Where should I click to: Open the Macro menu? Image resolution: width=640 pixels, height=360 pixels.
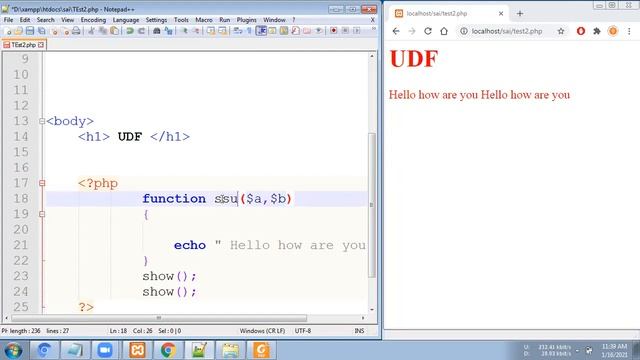tap(204, 20)
